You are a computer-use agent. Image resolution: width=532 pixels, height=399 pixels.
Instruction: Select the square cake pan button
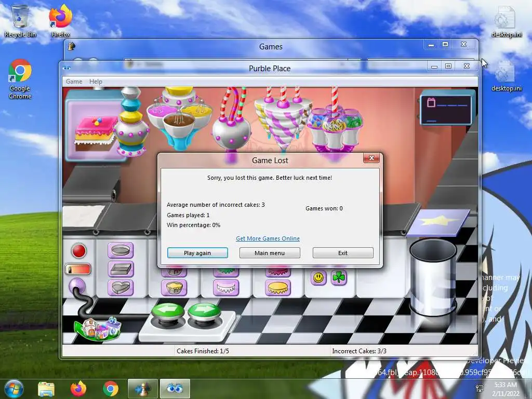(121, 270)
